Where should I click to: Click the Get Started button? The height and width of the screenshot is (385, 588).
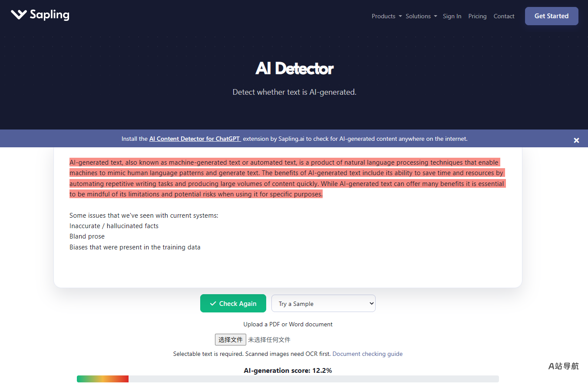pyautogui.click(x=552, y=16)
